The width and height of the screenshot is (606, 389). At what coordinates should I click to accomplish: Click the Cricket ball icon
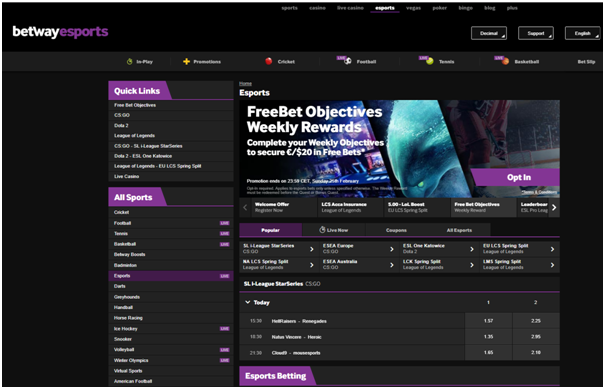269,61
